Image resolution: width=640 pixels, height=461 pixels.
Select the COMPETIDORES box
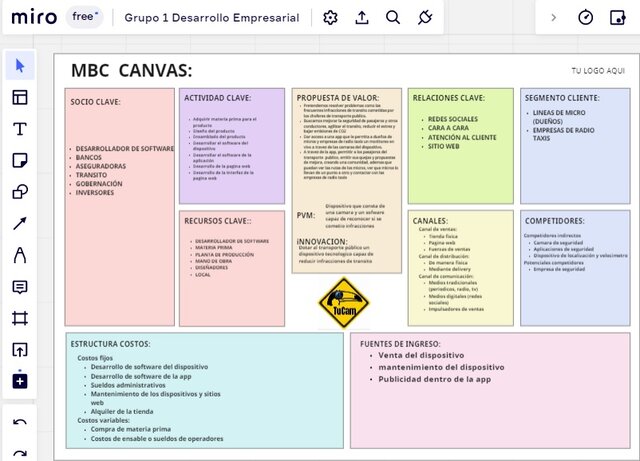click(x=575, y=268)
